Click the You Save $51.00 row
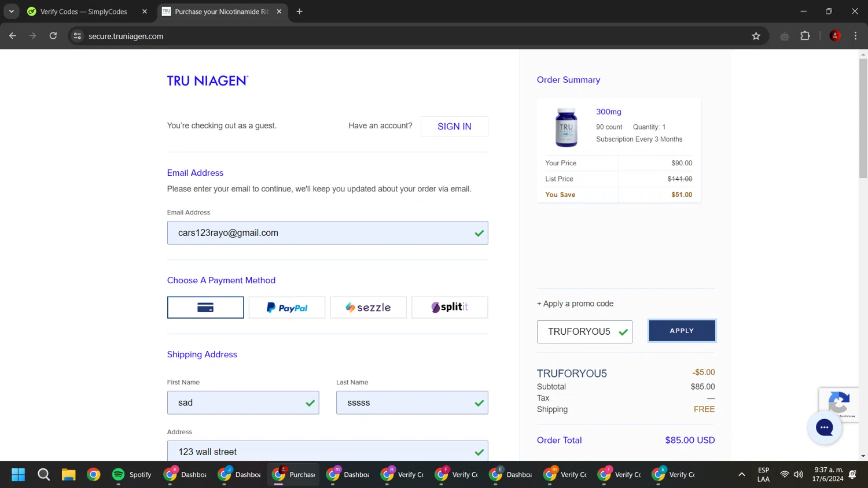 coord(619,195)
